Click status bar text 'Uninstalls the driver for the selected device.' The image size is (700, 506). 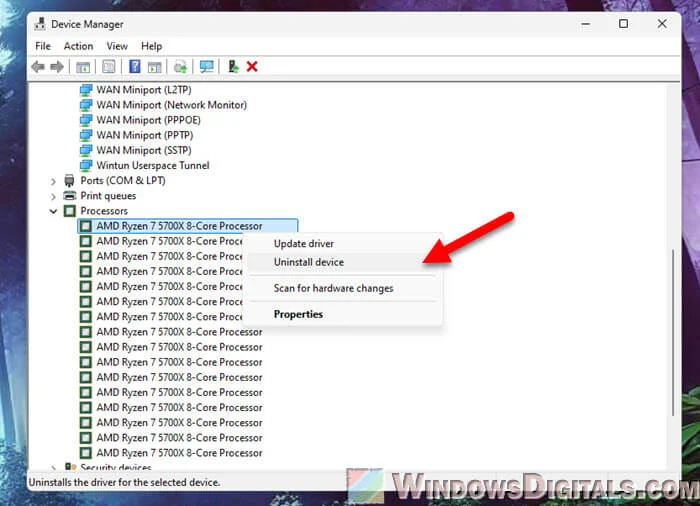tap(124, 482)
